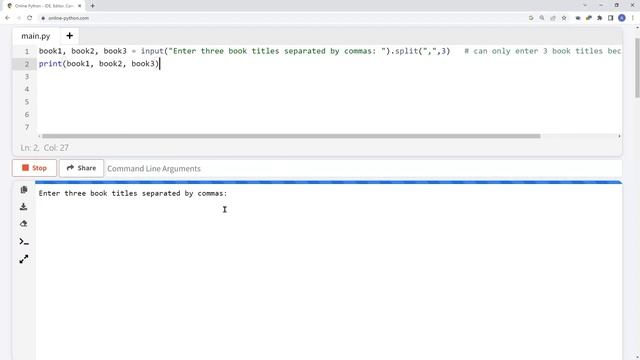Go forward in browser history
Image resolution: width=640 pixels, height=360 pixels.
[19, 18]
